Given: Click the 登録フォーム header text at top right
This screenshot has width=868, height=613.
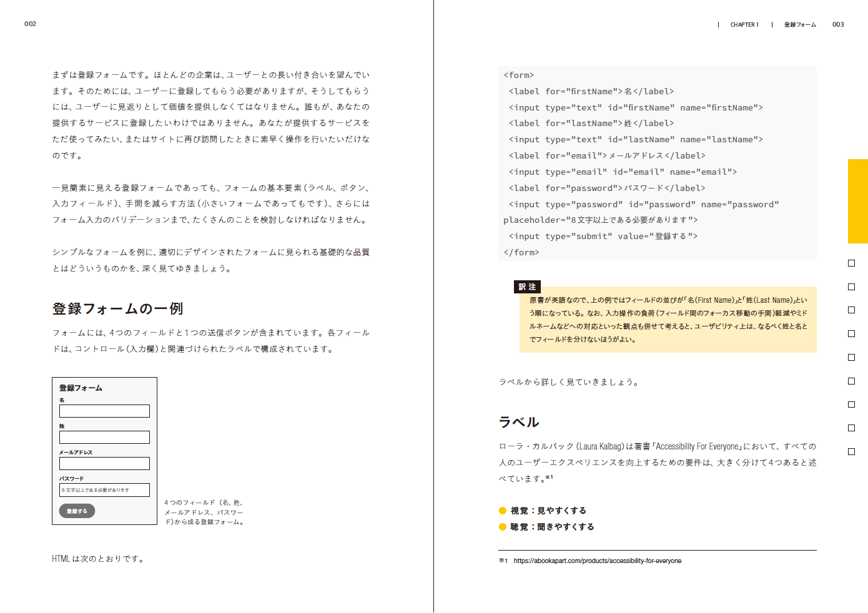Looking at the screenshot, I should (800, 25).
